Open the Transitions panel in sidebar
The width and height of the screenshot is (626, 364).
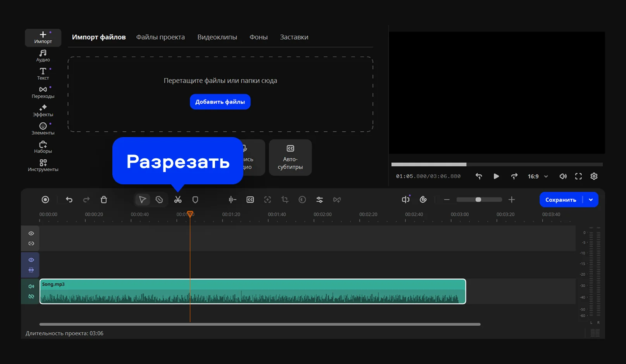coord(43,93)
